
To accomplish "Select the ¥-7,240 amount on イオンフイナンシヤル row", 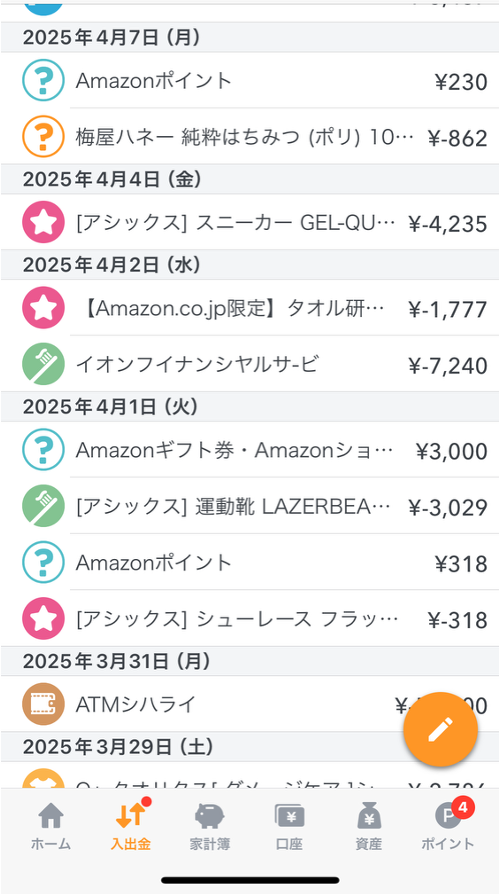I will (448, 365).
